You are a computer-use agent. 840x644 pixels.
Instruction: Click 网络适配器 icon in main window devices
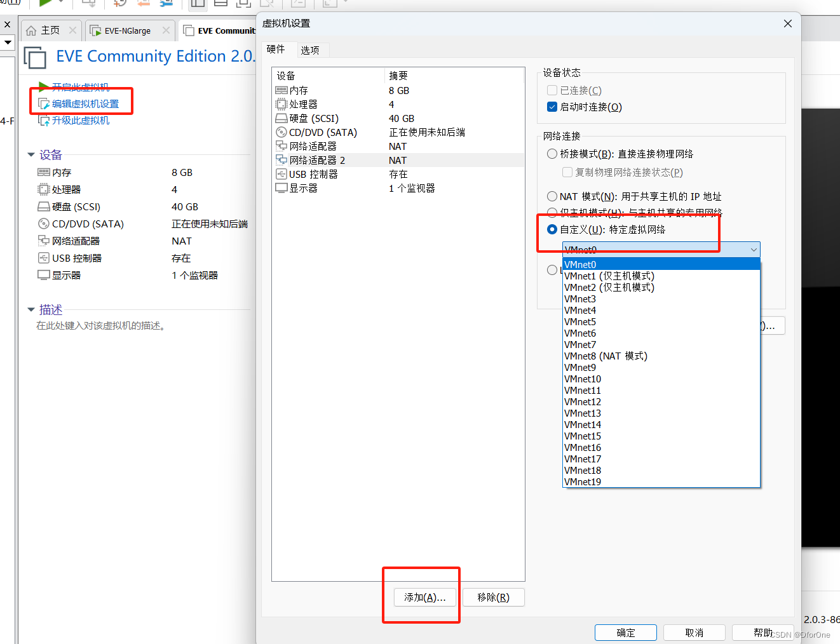tap(44, 241)
